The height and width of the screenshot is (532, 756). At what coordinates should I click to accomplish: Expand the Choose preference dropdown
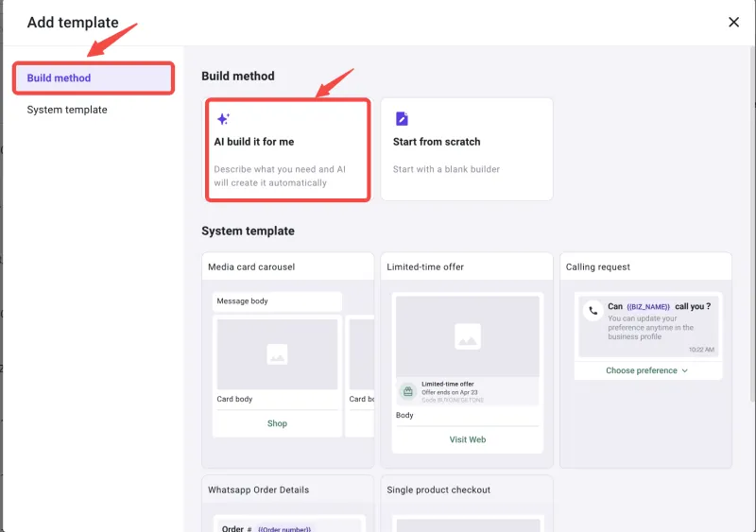coord(646,370)
